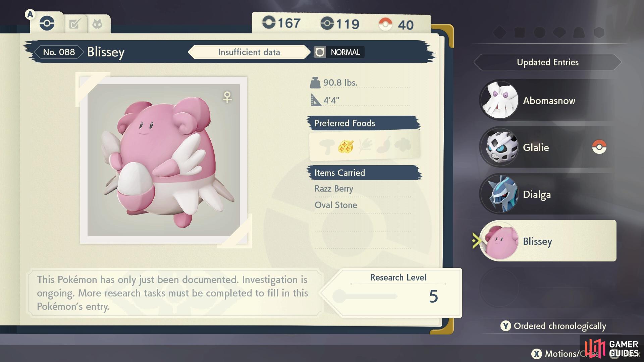Click the female gender symbol on photo
The height and width of the screenshot is (362, 644).
(227, 97)
